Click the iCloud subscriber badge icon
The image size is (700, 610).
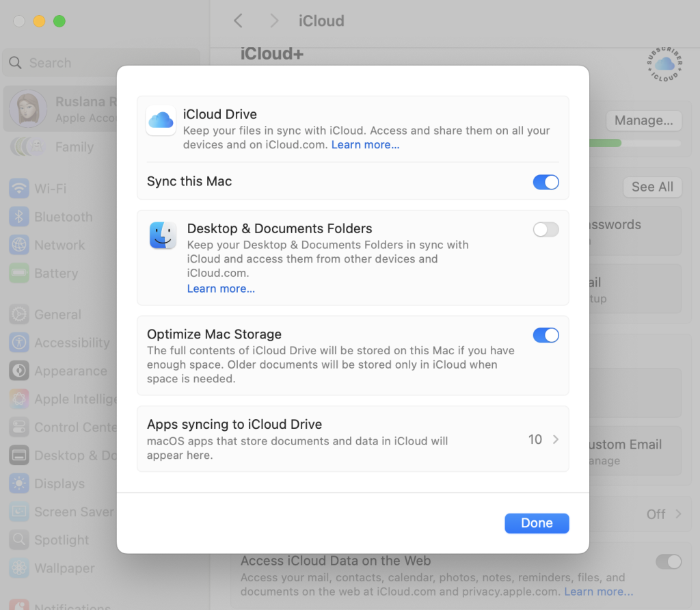(664, 64)
